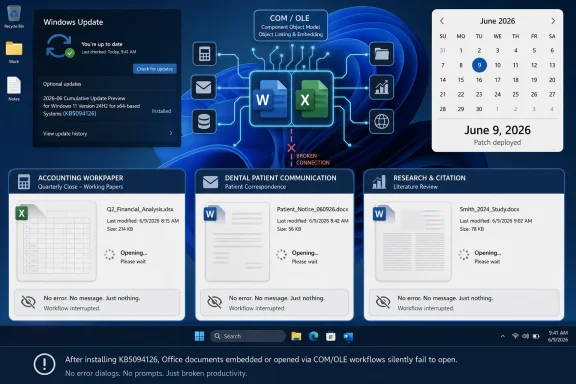
Task: Open the taskbar clock showing 9:41 AM
Action: coord(558,336)
